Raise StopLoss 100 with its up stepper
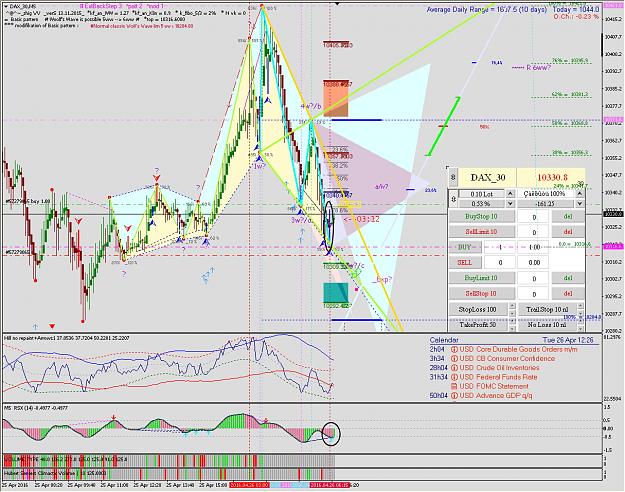The width and height of the screenshot is (625, 492). coord(512,305)
